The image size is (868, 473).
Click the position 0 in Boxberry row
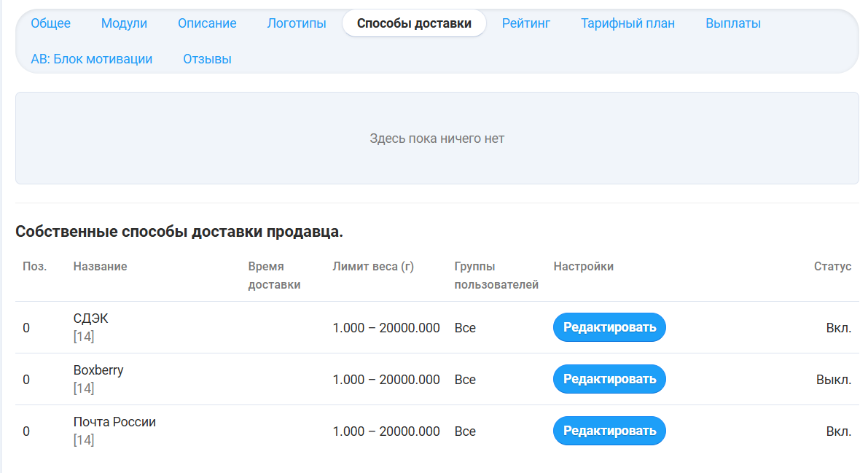pyautogui.click(x=26, y=380)
